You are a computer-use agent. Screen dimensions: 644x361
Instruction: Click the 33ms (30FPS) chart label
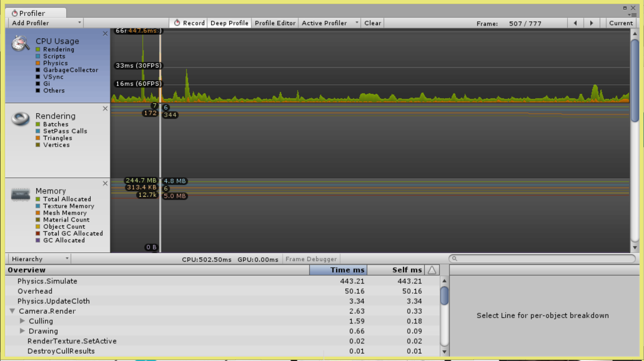(138, 66)
